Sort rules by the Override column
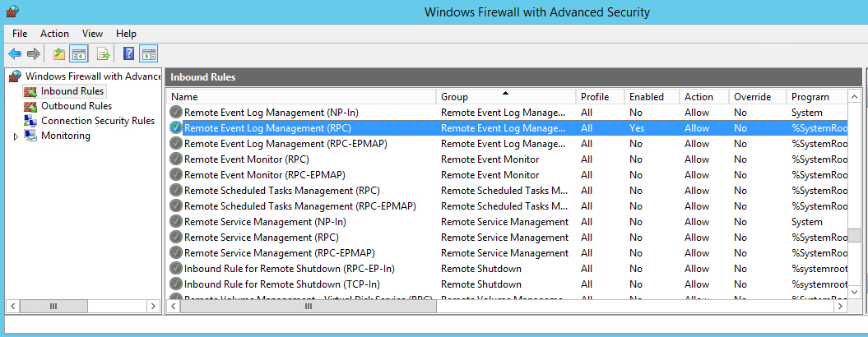This screenshot has width=868, height=337. 757,97
